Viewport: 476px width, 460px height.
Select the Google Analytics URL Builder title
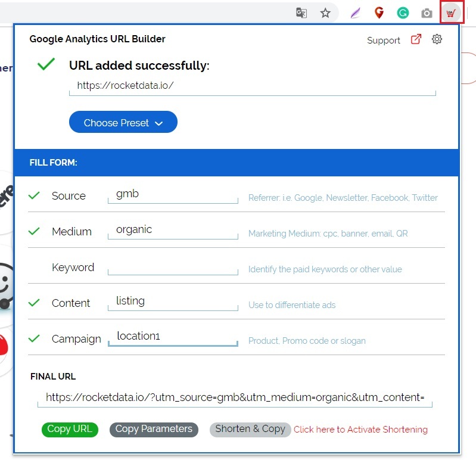[x=98, y=39]
